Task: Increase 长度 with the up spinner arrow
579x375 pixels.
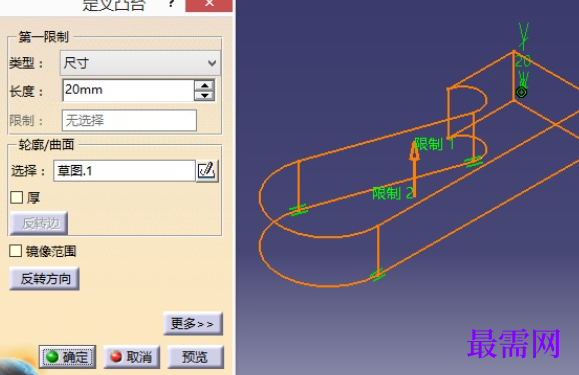Action: (205, 85)
